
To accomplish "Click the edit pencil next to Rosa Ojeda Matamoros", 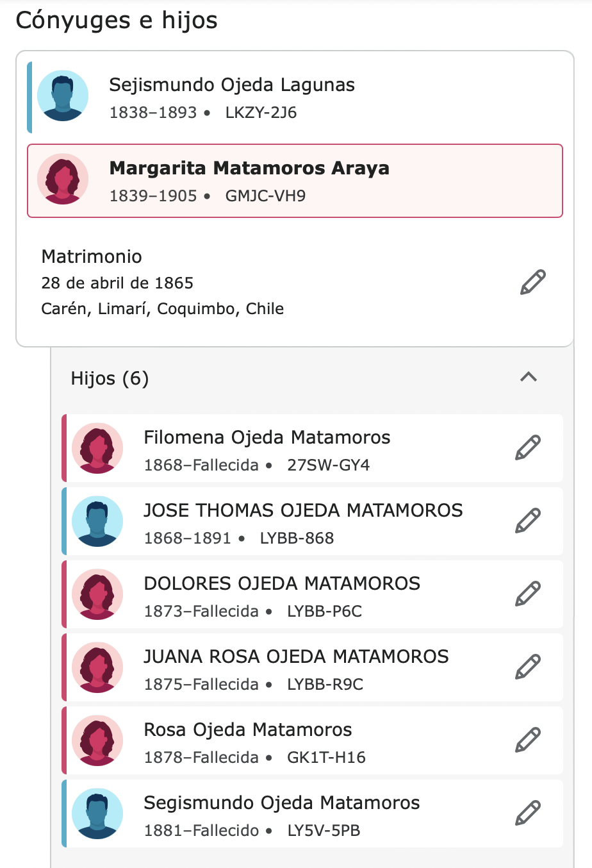I will pos(528,740).
